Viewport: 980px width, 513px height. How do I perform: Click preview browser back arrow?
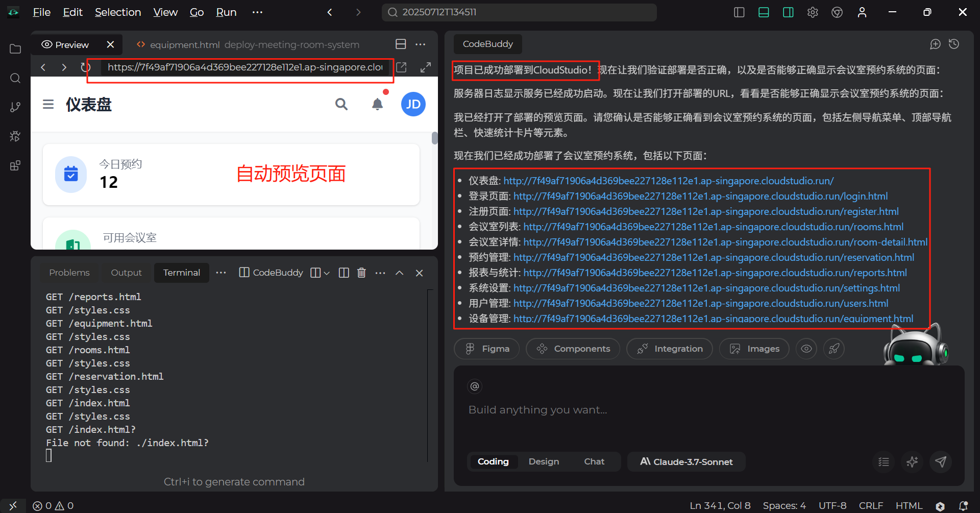[x=43, y=67]
